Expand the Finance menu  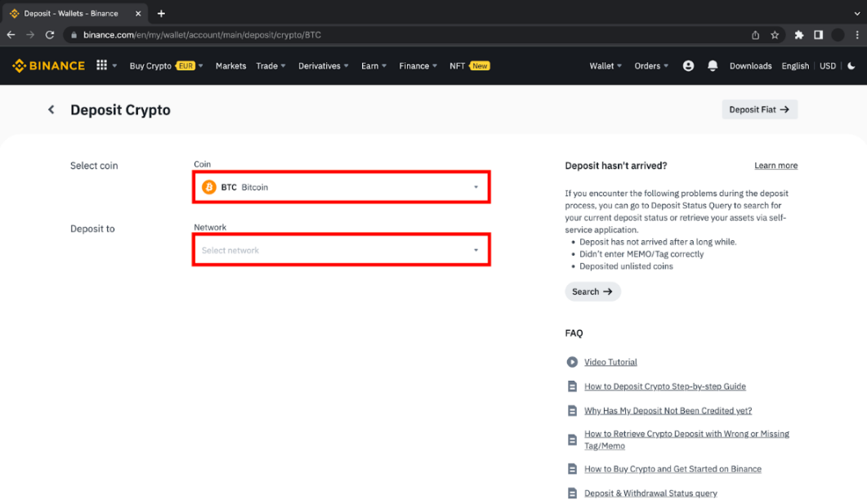coord(418,66)
